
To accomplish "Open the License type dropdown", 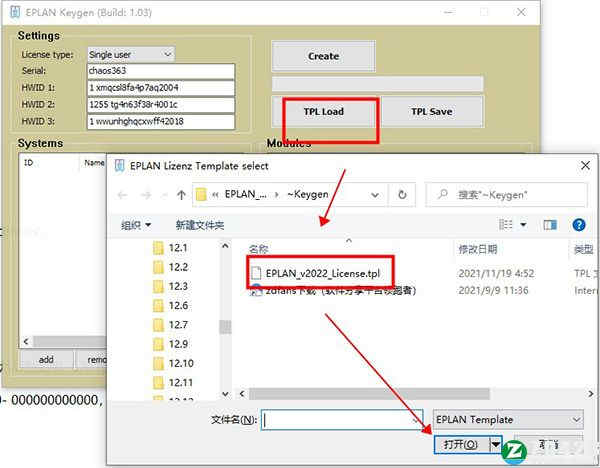I will (130, 54).
